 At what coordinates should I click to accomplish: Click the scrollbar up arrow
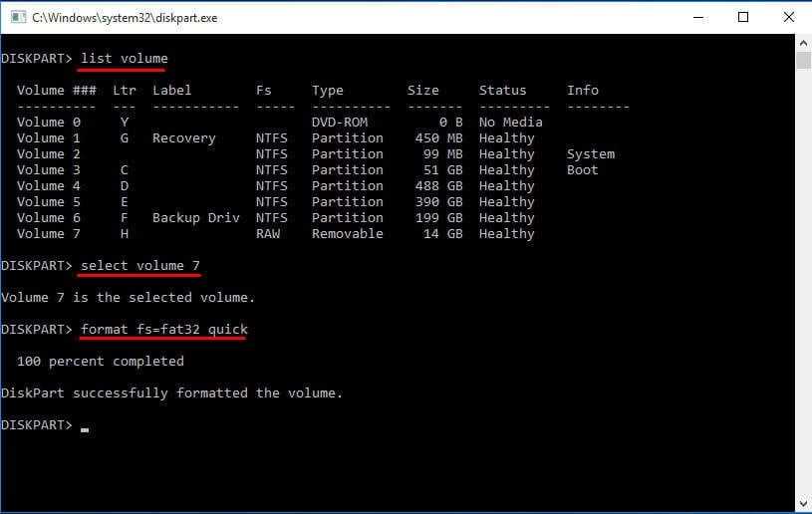tap(803, 43)
